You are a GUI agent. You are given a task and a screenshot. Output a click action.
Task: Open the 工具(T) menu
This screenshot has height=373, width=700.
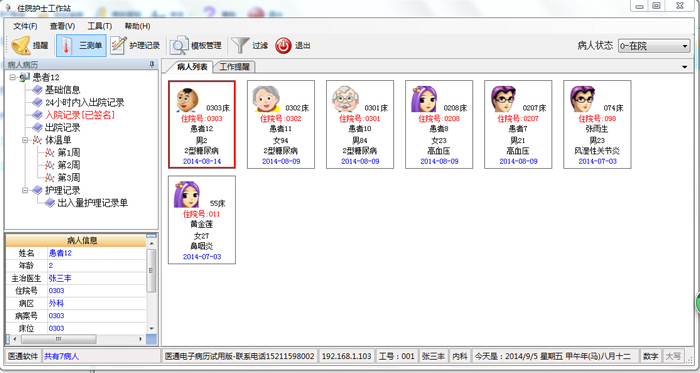coord(100,26)
